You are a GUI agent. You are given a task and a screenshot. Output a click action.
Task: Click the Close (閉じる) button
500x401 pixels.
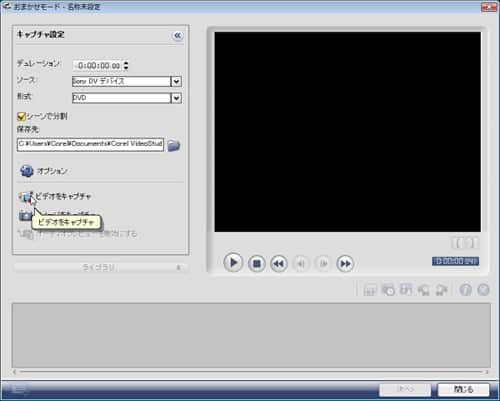click(463, 389)
